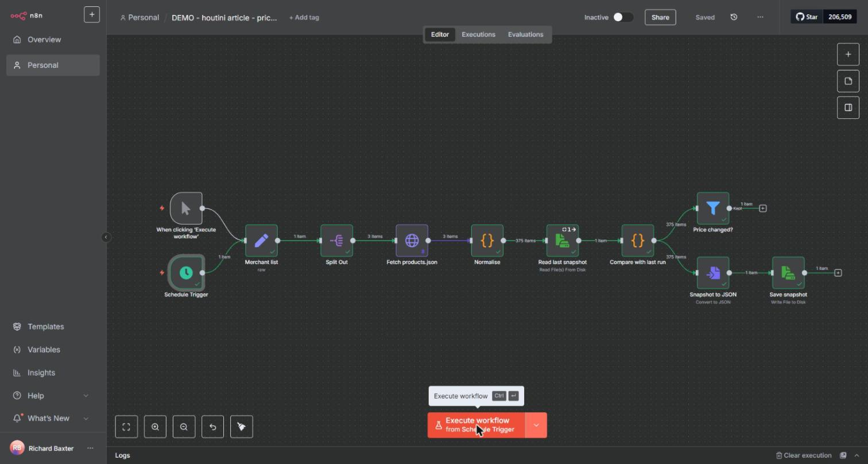Zoom in on the canvas

click(155, 427)
